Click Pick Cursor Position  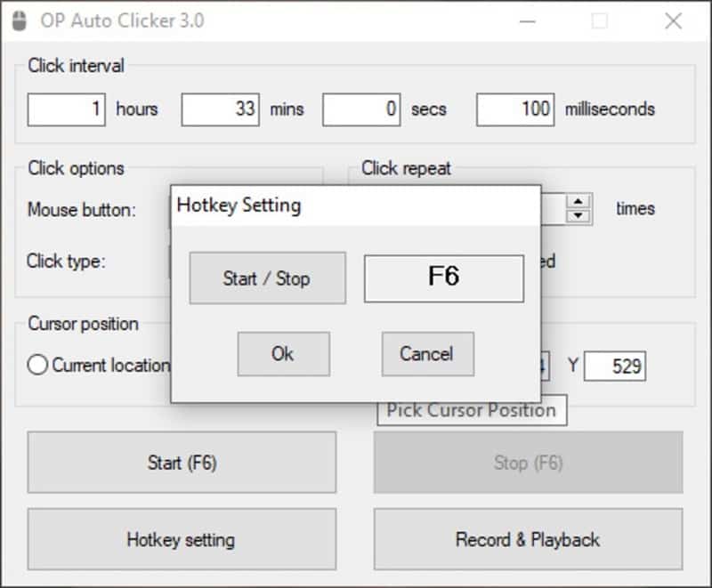click(472, 410)
